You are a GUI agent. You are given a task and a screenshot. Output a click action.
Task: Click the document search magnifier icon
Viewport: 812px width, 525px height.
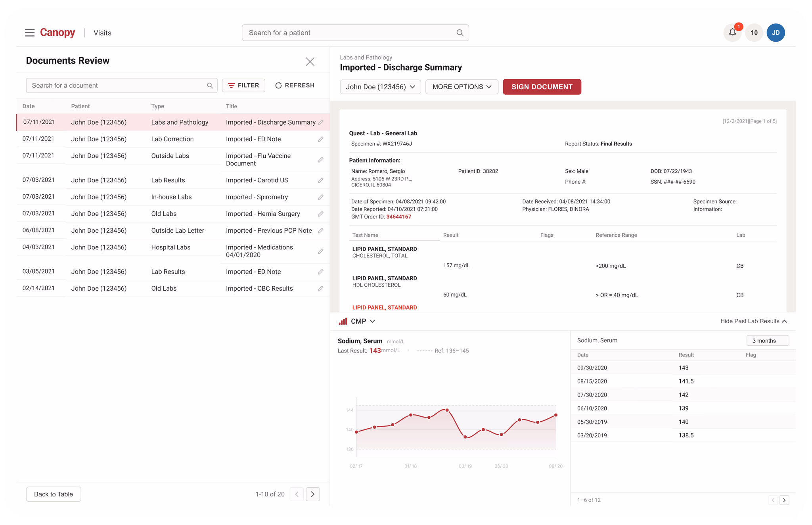click(210, 86)
